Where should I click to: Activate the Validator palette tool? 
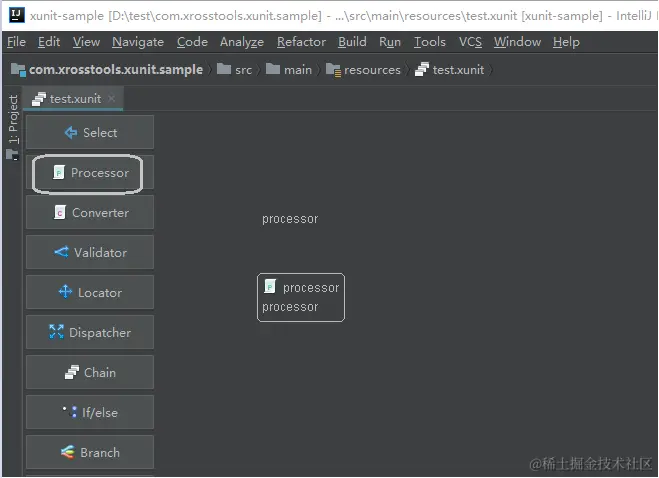(x=90, y=252)
